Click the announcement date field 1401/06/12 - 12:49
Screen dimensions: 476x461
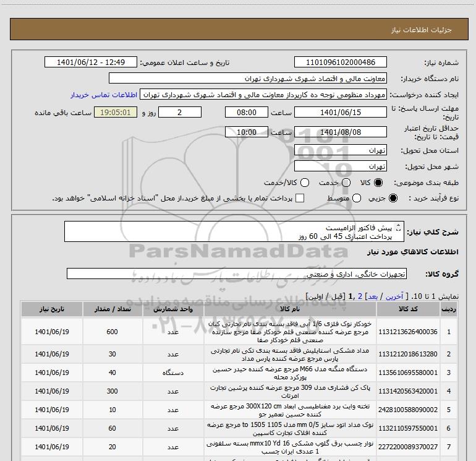(x=91, y=62)
